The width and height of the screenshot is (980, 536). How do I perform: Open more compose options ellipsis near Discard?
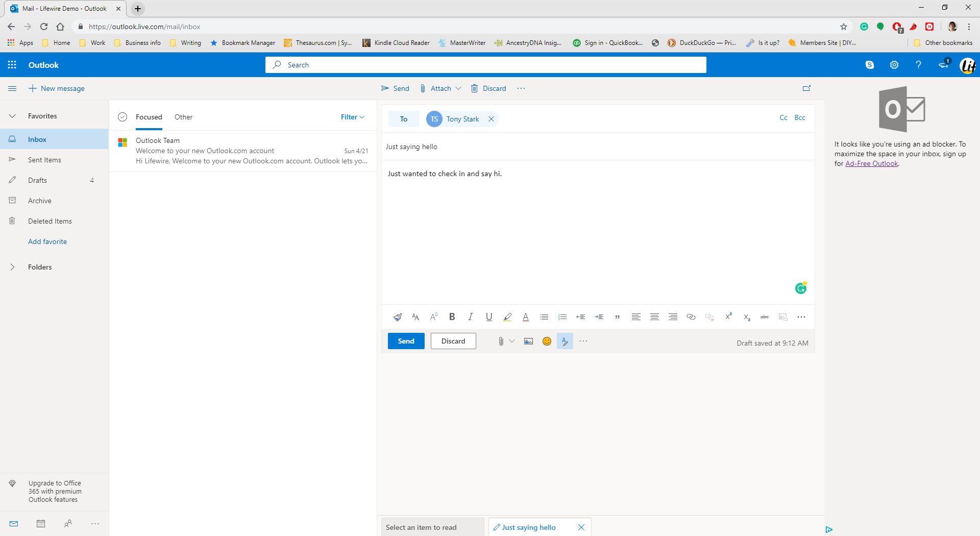pos(583,341)
